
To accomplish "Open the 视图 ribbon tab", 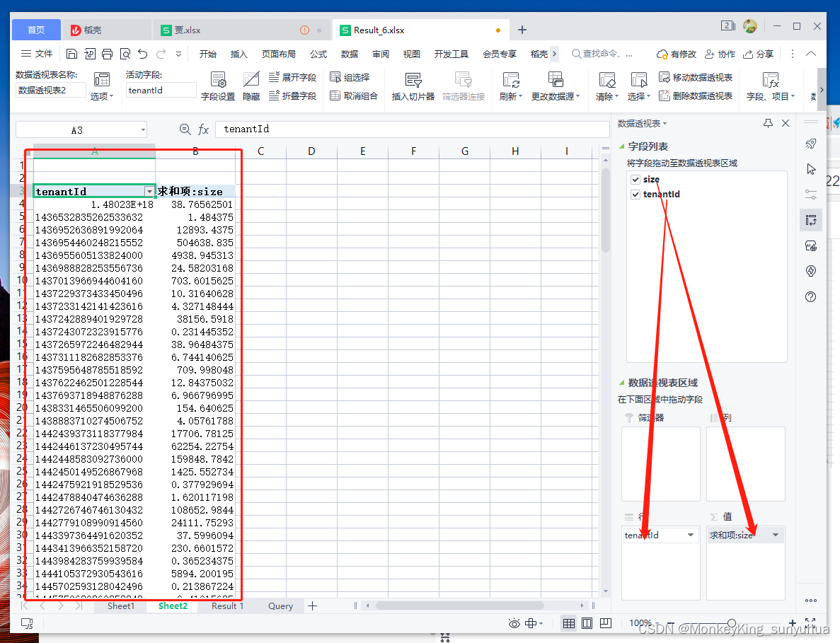I will point(411,54).
